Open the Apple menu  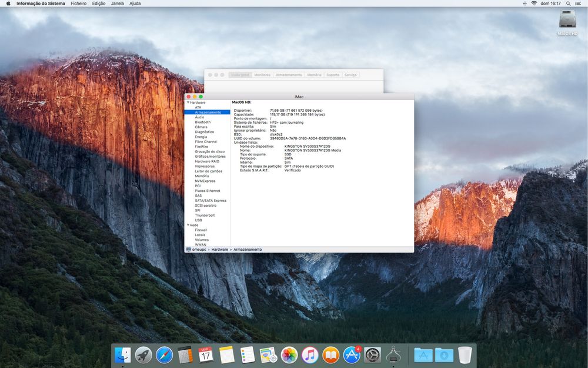coord(8,4)
